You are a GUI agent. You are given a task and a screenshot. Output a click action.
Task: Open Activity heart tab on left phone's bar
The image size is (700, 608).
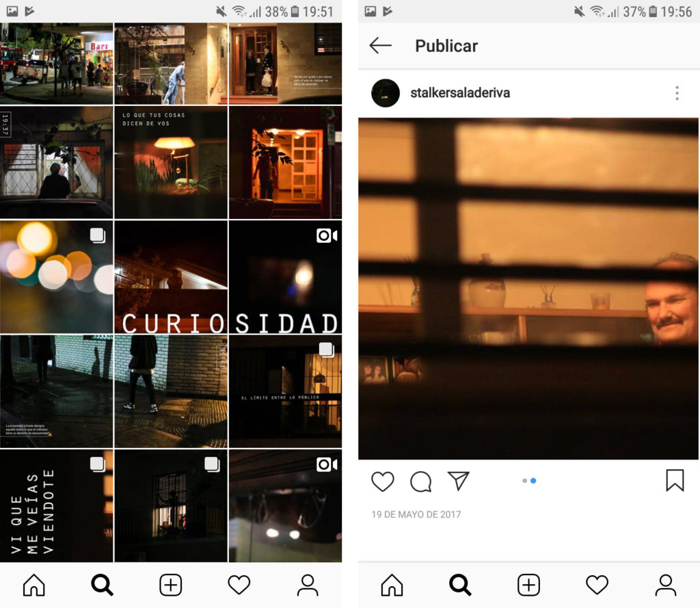pyautogui.click(x=239, y=585)
